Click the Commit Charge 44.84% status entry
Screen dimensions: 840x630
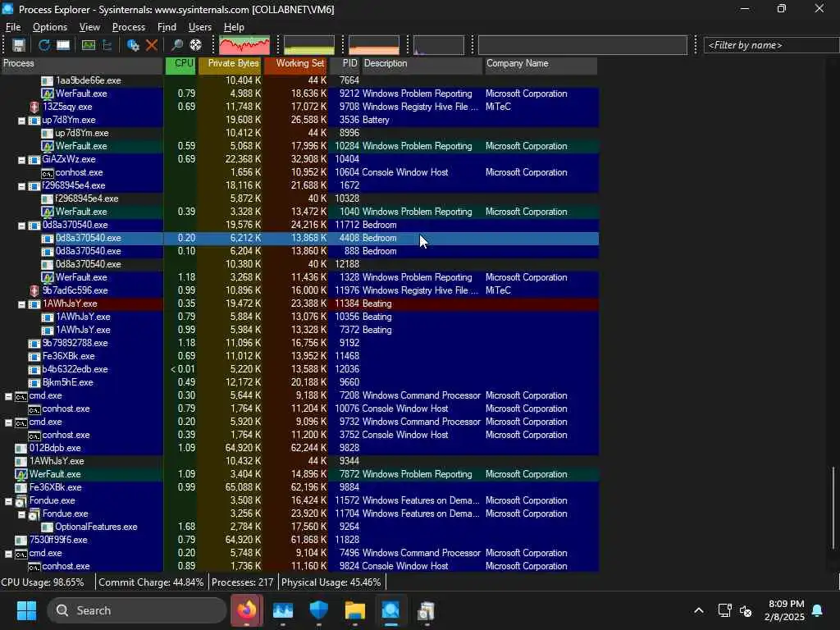point(151,582)
